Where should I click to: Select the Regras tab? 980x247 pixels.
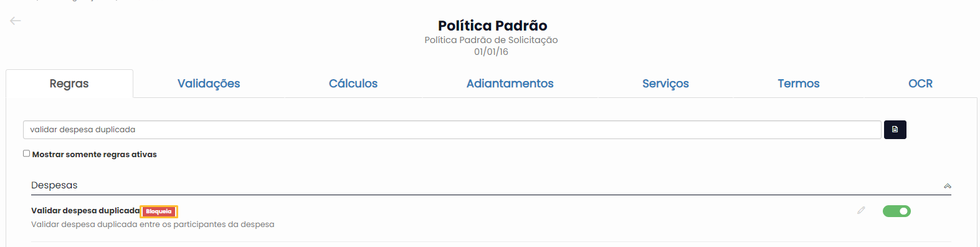coord(69,84)
